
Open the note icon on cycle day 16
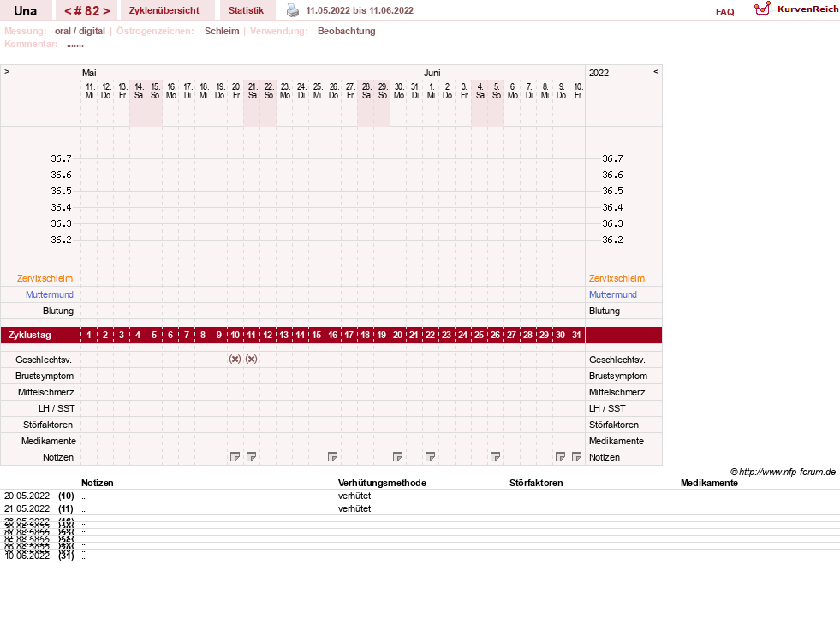coord(332,456)
